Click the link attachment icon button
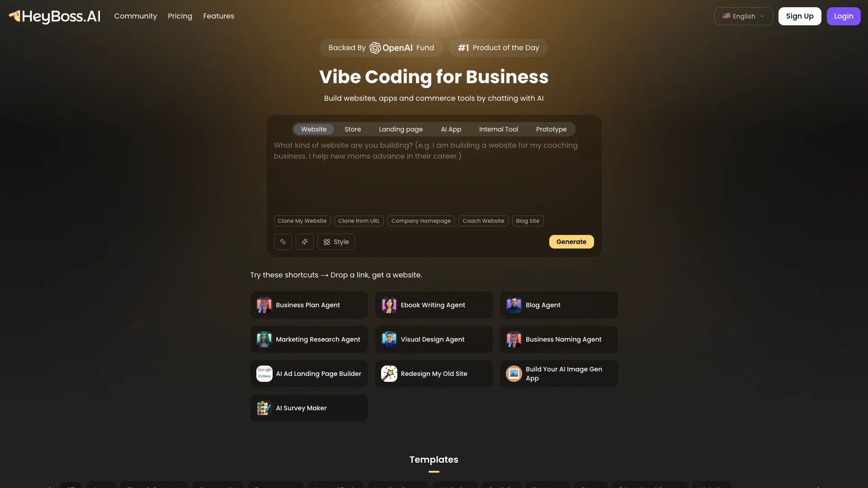The image size is (868, 488). (x=283, y=242)
